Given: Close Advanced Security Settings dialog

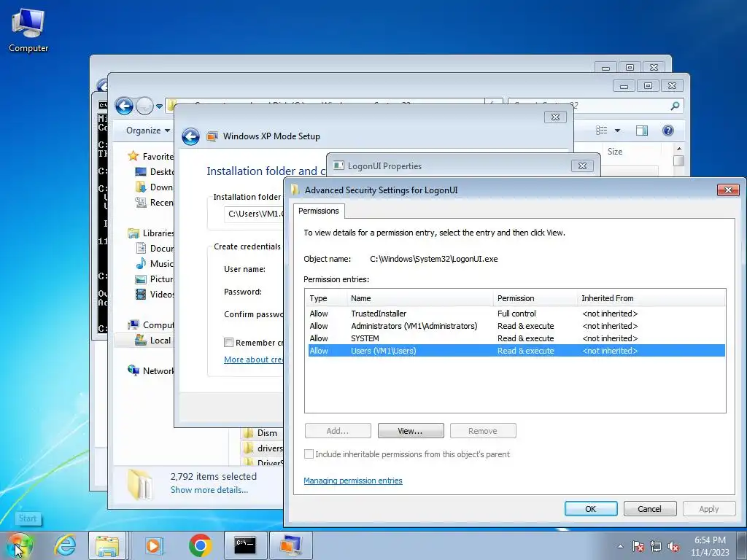Looking at the screenshot, I should pyautogui.click(x=728, y=190).
